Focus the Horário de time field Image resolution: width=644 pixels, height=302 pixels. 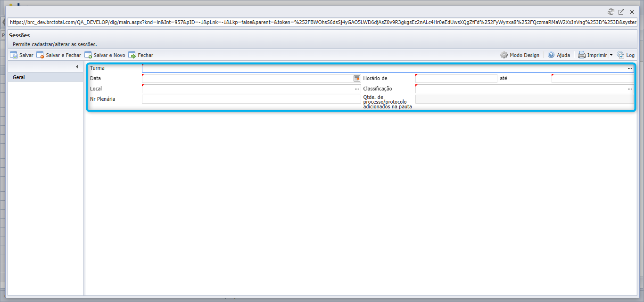point(456,78)
